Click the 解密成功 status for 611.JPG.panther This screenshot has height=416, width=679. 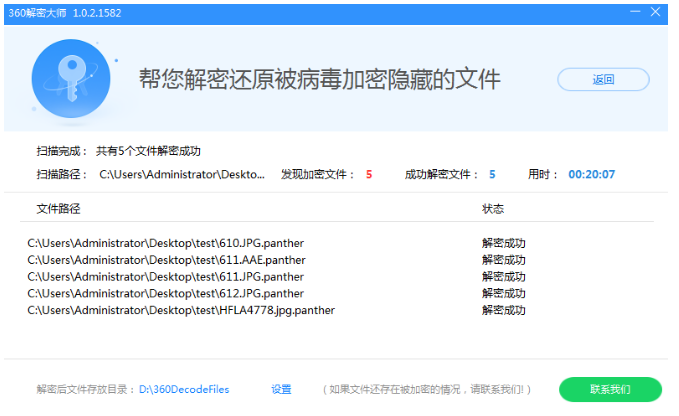[x=504, y=277]
